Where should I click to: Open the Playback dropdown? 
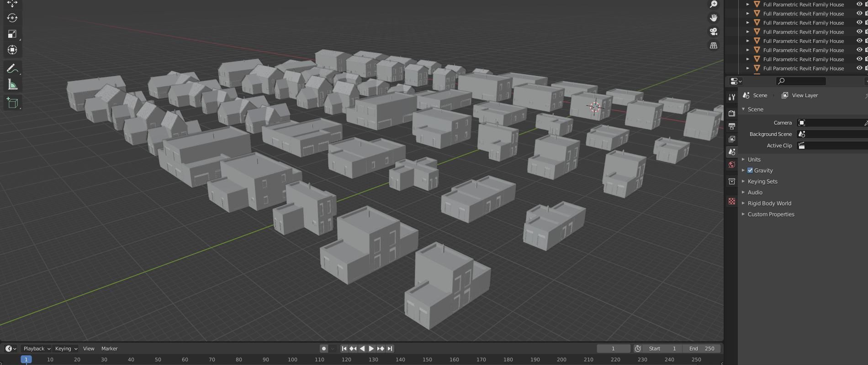tap(37, 349)
